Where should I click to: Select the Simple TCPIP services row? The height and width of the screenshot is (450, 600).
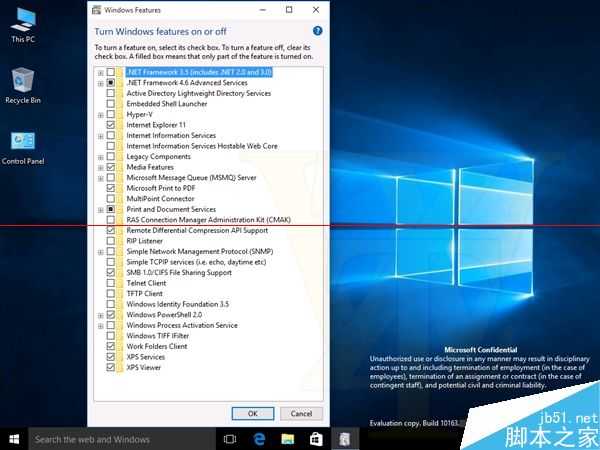pyautogui.click(x=196, y=262)
